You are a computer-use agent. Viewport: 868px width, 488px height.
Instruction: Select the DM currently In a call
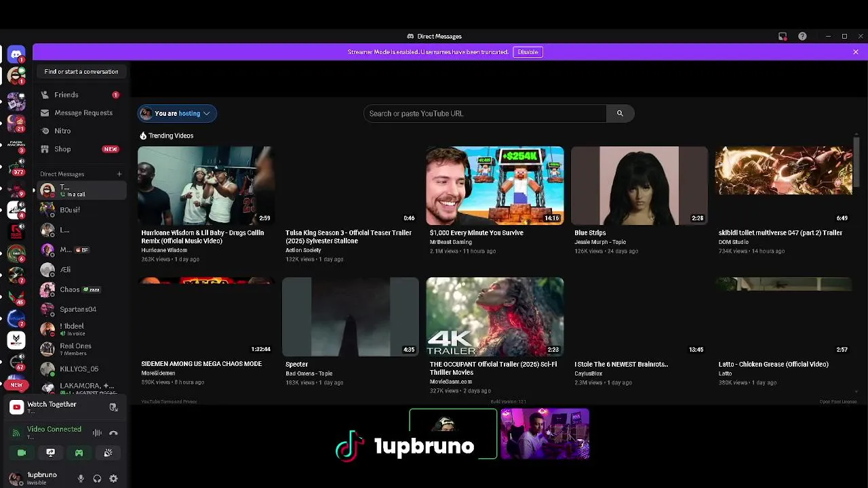click(x=80, y=190)
